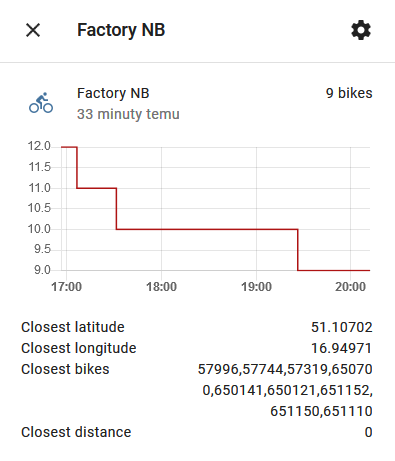Click the Closest distance attribute row
Viewport: 395px width, 461px height.
pos(197,432)
